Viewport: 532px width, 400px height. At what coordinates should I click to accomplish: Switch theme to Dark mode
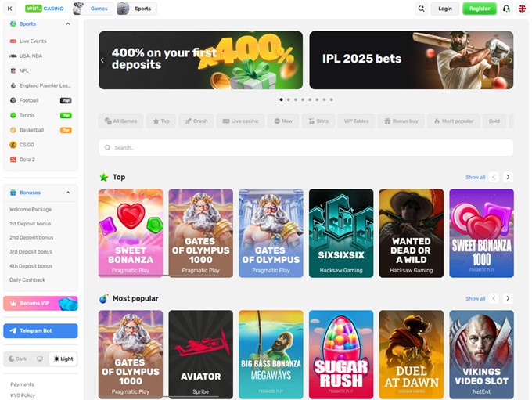[17, 359]
